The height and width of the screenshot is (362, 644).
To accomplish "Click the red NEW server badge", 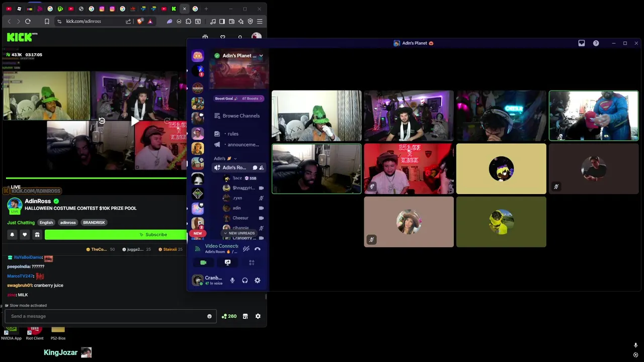I will 198,233.
